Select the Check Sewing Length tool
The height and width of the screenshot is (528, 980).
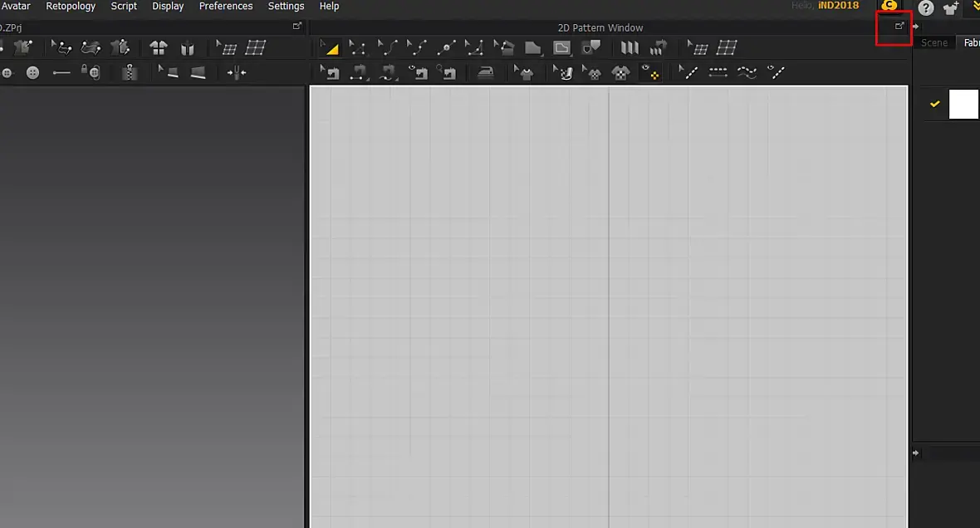[446, 72]
